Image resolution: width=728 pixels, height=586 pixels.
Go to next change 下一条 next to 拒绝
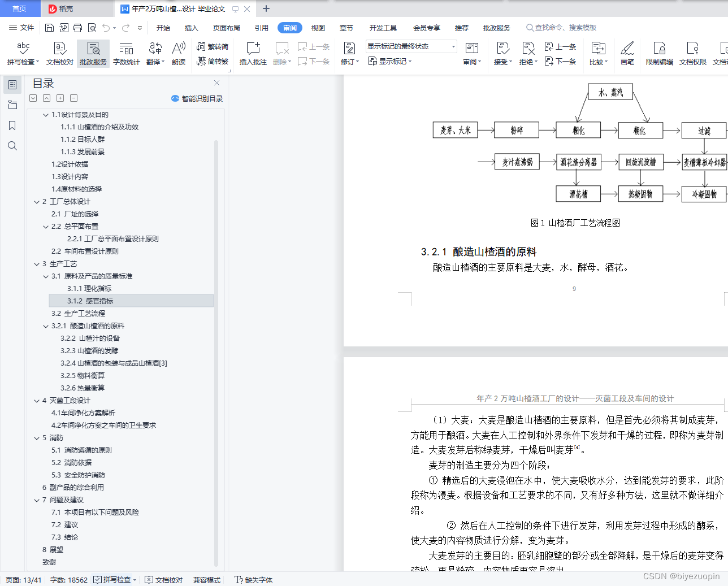[x=560, y=61]
